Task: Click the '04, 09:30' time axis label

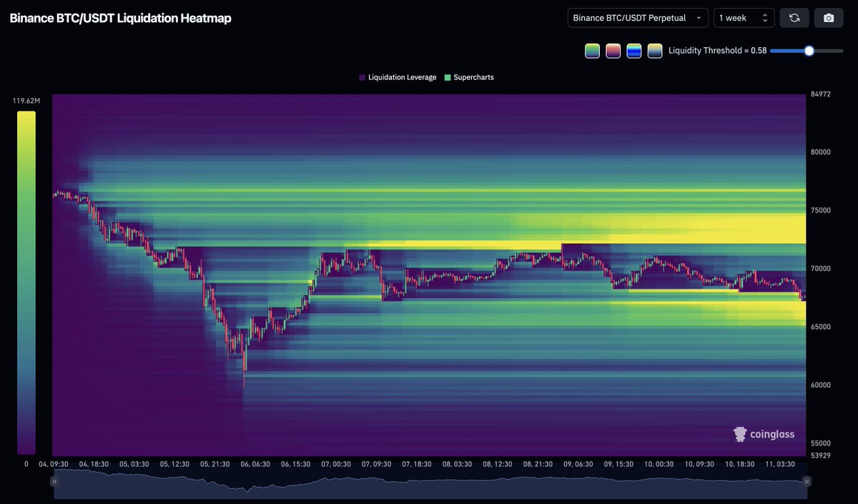Action: coord(54,464)
